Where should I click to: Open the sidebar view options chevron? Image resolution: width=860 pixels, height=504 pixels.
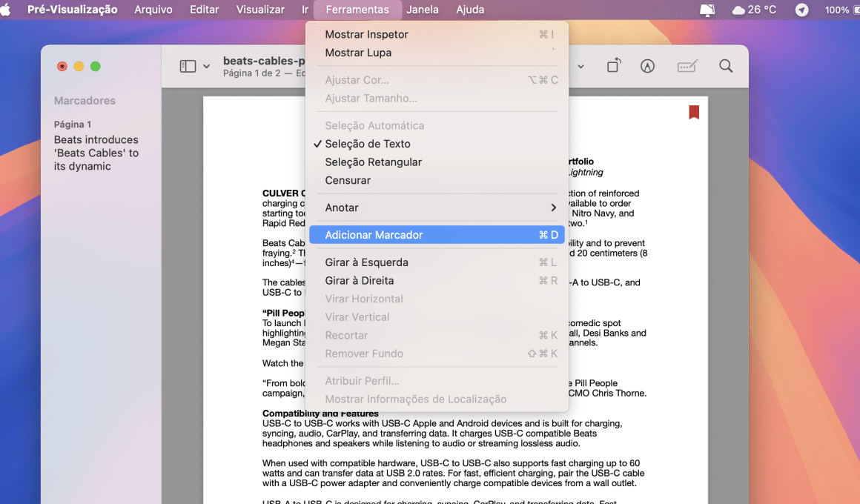[206, 67]
